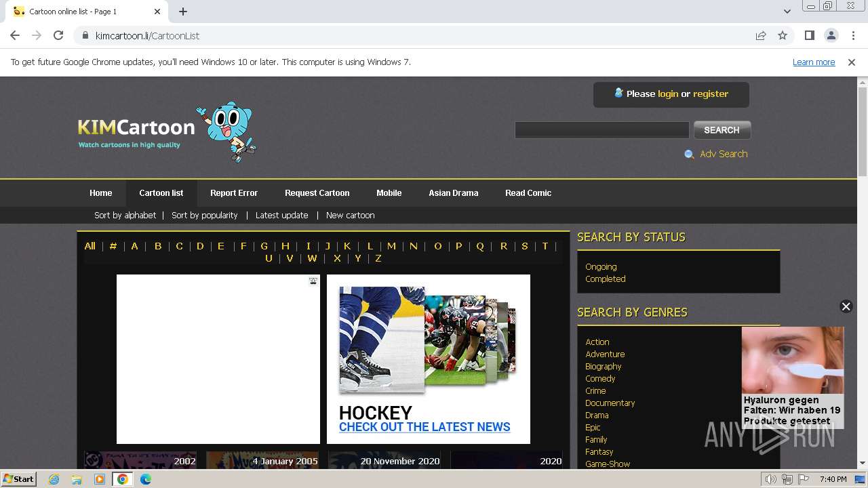Click the Learn more link
This screenshot has width=868, height=488.
[814, 62]
